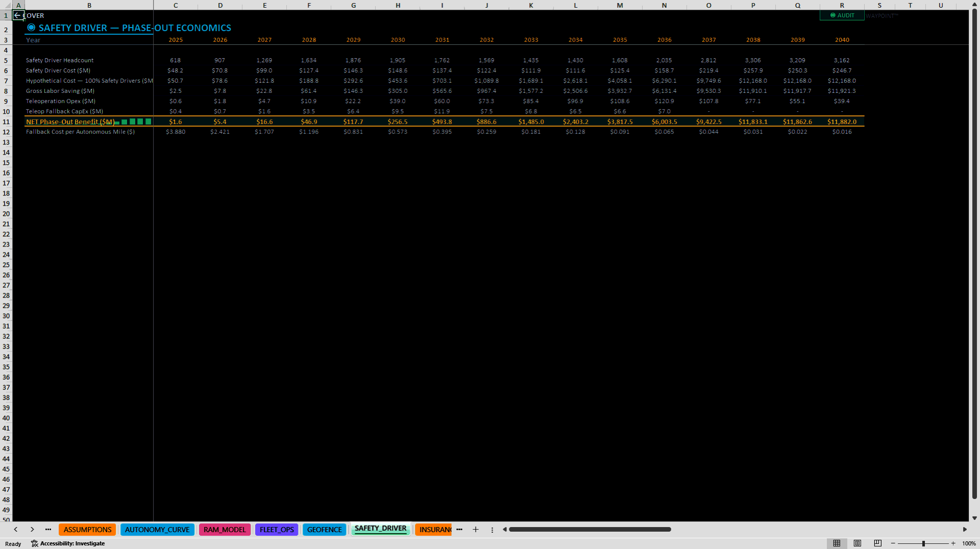Screen dimensions: 980x549
Task: Switch to Page Break Preview
Action: tap(878, 543)
